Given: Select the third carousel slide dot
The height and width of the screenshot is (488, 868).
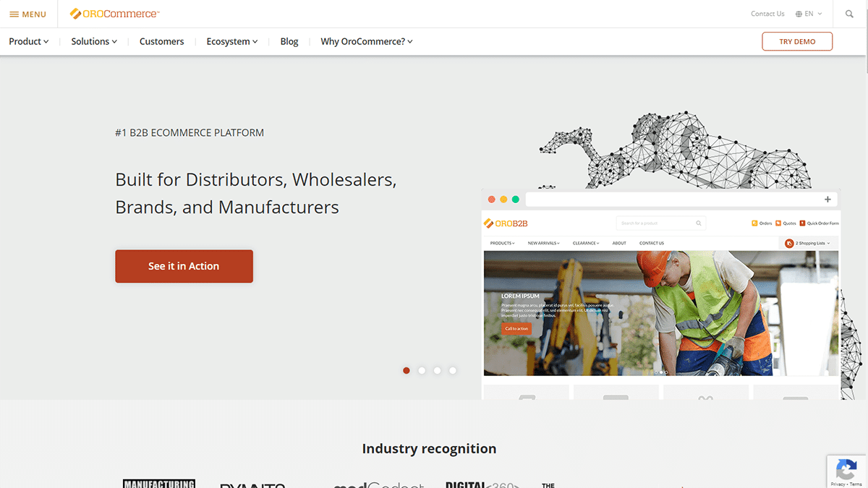Looking at the screenshot, I should pos(437,370).
